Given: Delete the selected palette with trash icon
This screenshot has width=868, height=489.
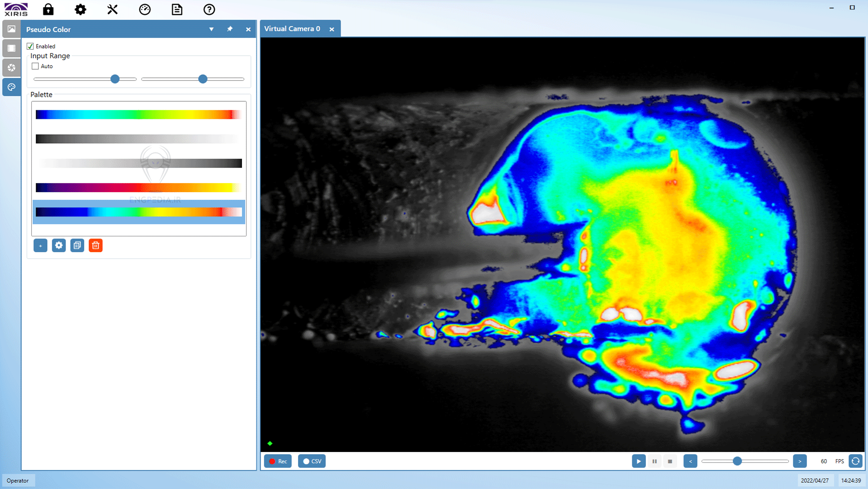Looking at the screenshot, I should pos(95,245).
